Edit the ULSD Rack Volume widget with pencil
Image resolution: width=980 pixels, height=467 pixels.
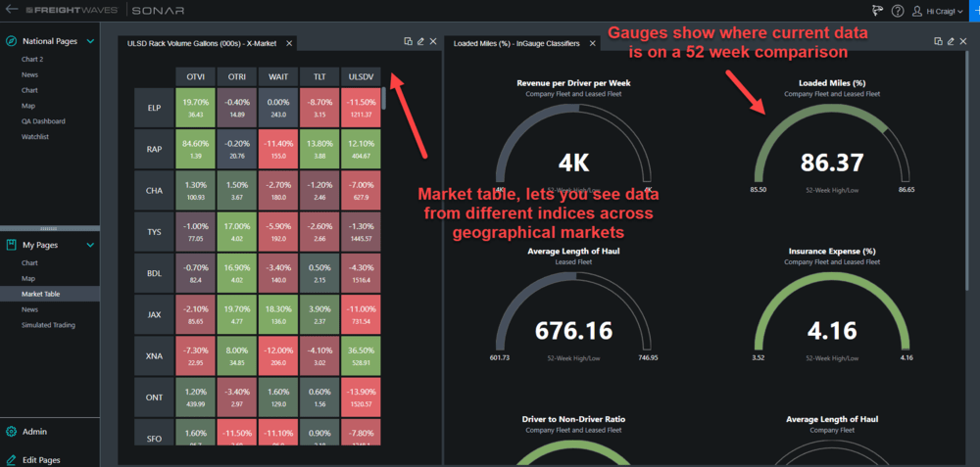tap(420, 41)
